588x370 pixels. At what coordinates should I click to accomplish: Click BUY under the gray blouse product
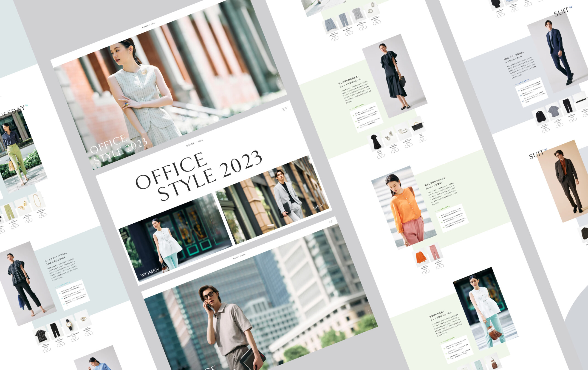[363, 28]
